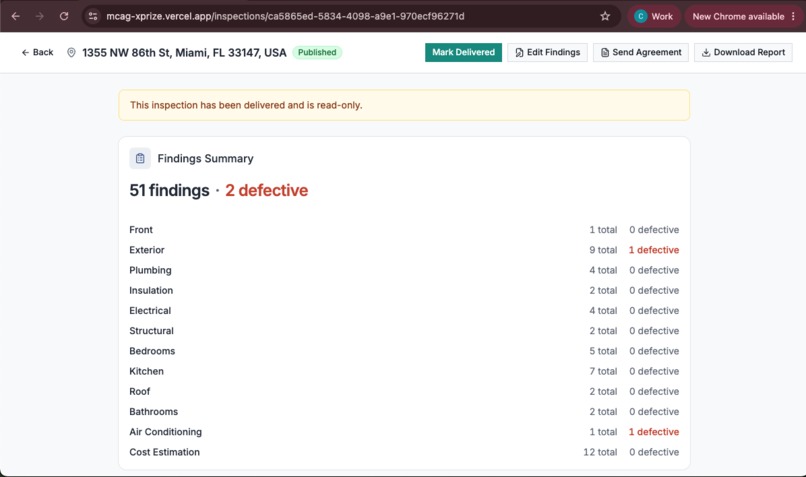This screenshot has width=806, height=477.
Task: Select the Kitchen category row
Action: (x=404, y=371)
